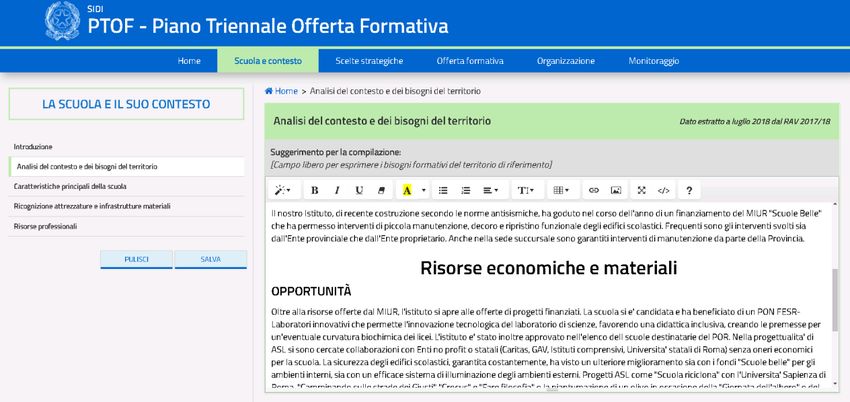The height and width of the screenshot is (402, 850).
Task: Open the magic wand style dropdown
Action: click(284, 190)
